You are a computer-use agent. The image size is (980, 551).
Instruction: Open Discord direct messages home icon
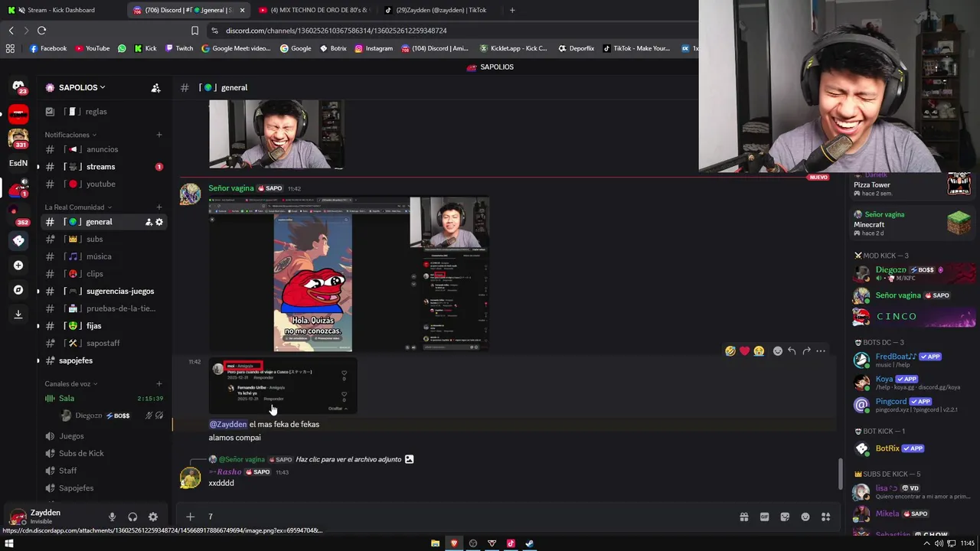click(18, 86)
